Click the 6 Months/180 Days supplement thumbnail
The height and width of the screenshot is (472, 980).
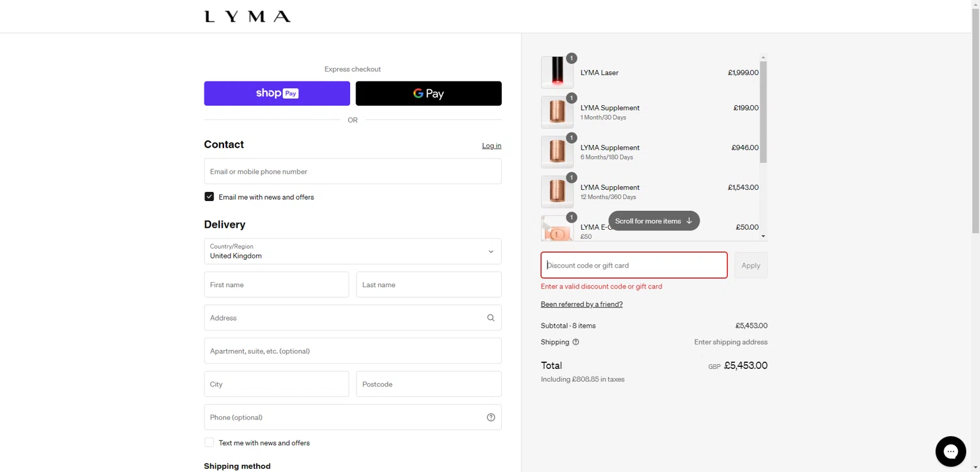pyautogui.click(x=557, y=152)
